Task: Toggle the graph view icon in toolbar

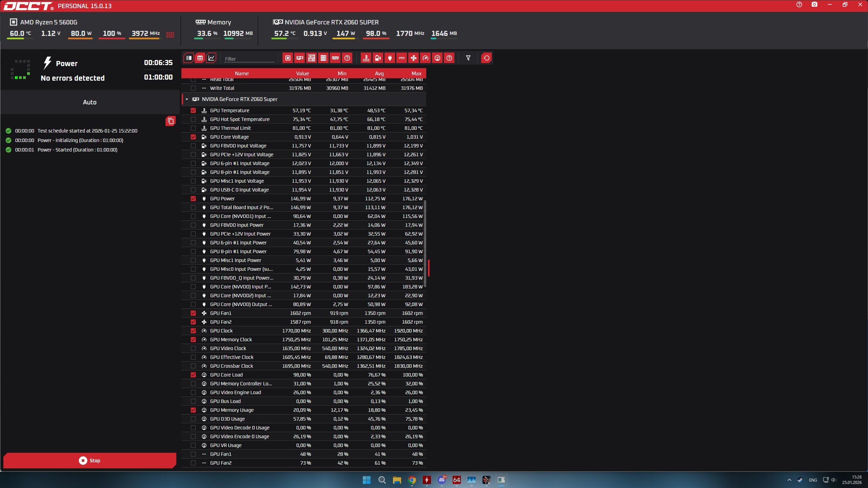Action: (211, 58)
